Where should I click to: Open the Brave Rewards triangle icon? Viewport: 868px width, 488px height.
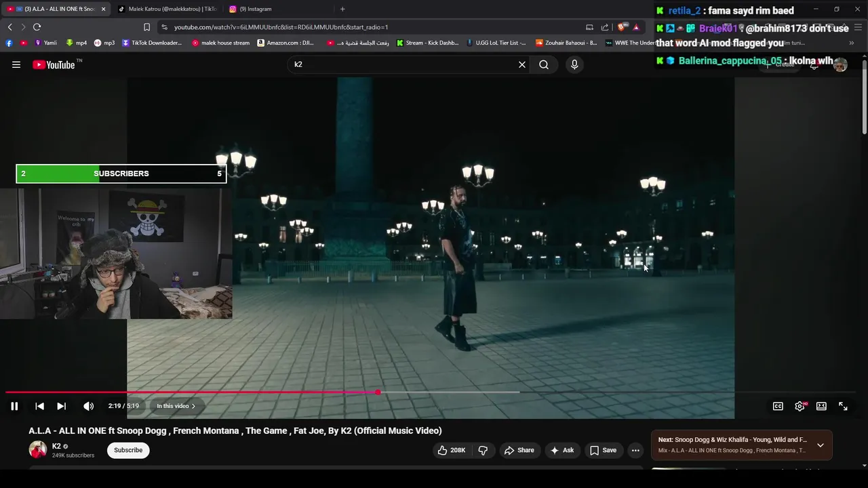(636, 27)
